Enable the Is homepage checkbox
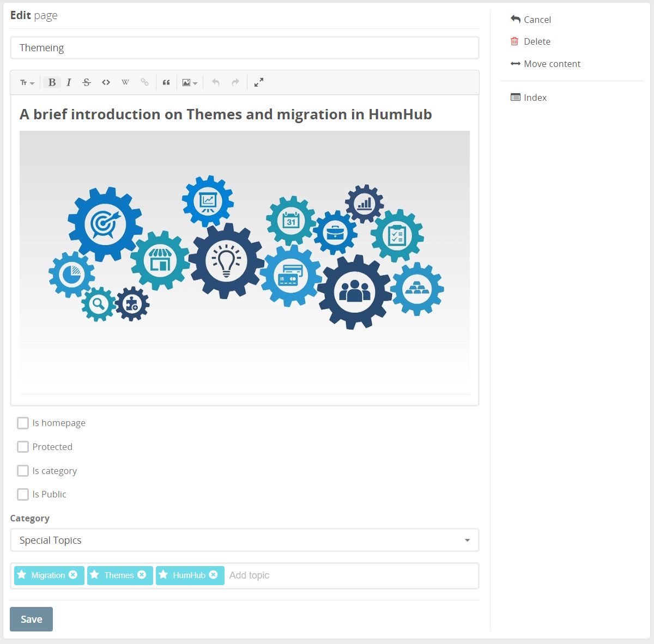Screen dimensions: 654x644 point(23,423)
